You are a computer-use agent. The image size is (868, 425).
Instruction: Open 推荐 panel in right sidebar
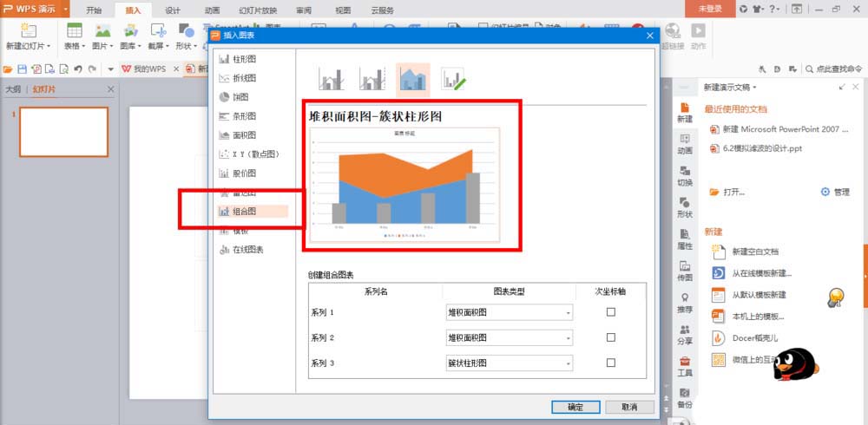(685, 303)
